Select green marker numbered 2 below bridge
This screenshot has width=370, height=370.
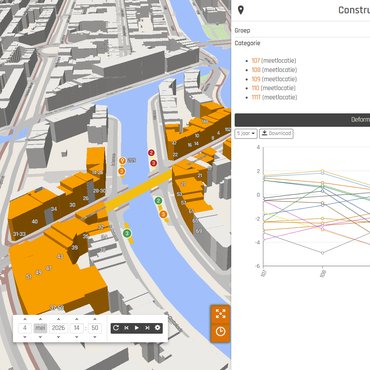pos(158,201)
